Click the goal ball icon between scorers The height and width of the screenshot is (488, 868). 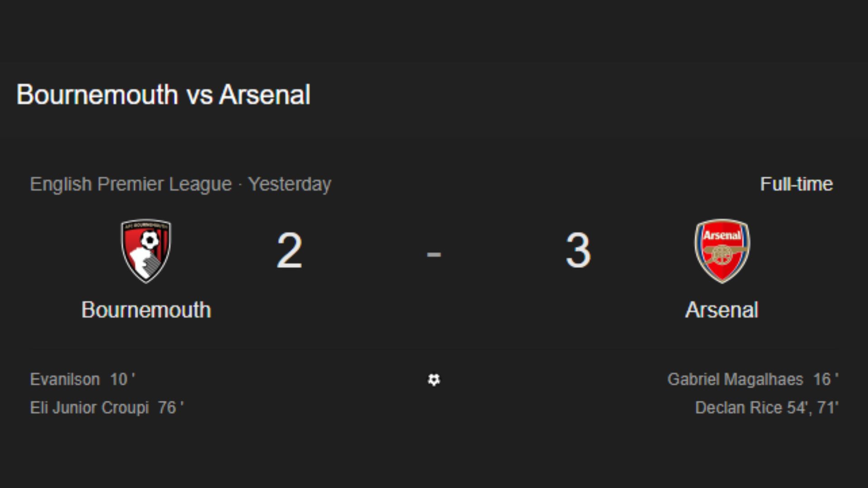pyautogui.click(x=434, y=380)
